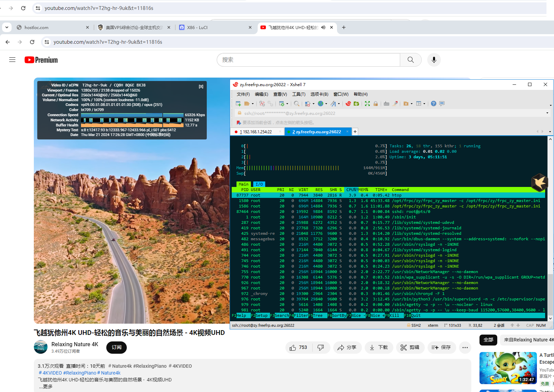
Task: Open session properties gear icon in Xshell
Action: pos(282,104)
